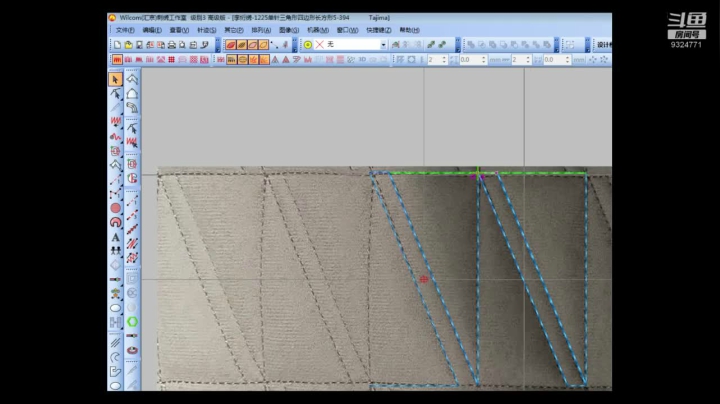Select the red zigzag stitch tool

[115, 122]
